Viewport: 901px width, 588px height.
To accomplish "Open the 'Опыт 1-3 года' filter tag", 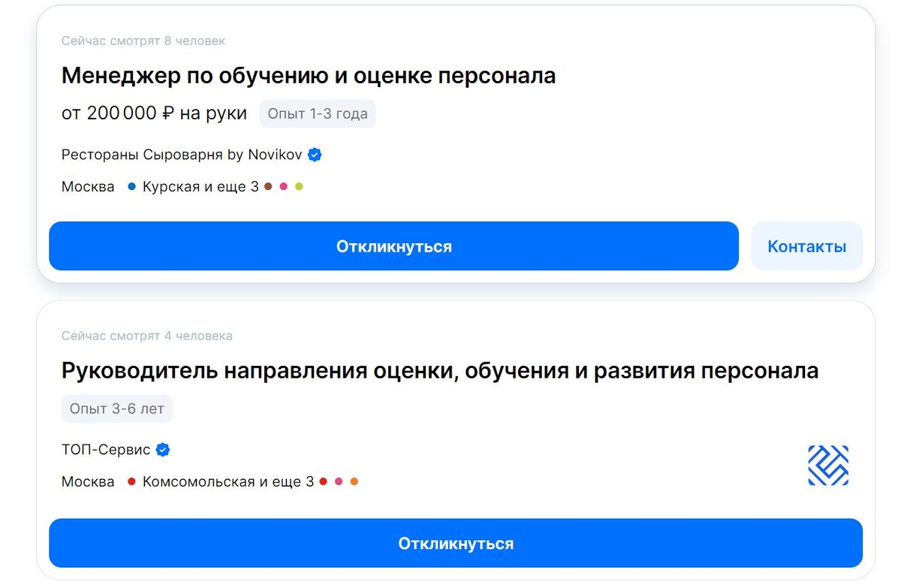I will click(317, 113).
